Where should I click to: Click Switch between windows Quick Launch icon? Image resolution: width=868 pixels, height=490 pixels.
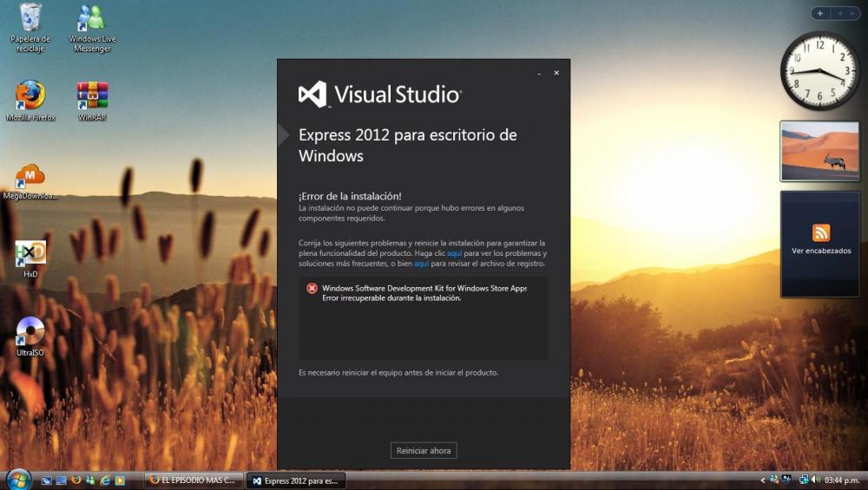pyautogui.click(x=61, y=480)
